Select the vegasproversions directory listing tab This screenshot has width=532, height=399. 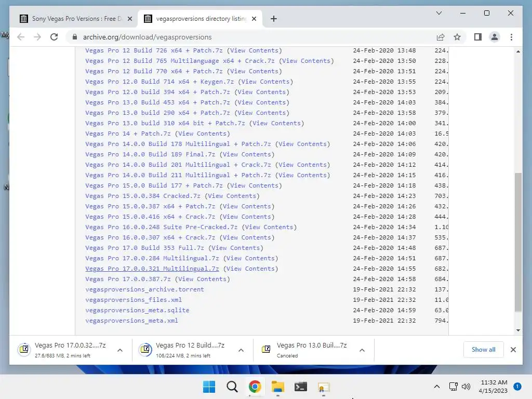(x=200, y=19)
